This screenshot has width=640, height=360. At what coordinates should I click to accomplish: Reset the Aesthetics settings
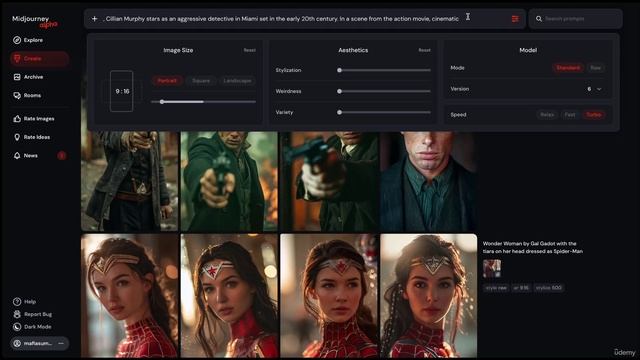424,50
